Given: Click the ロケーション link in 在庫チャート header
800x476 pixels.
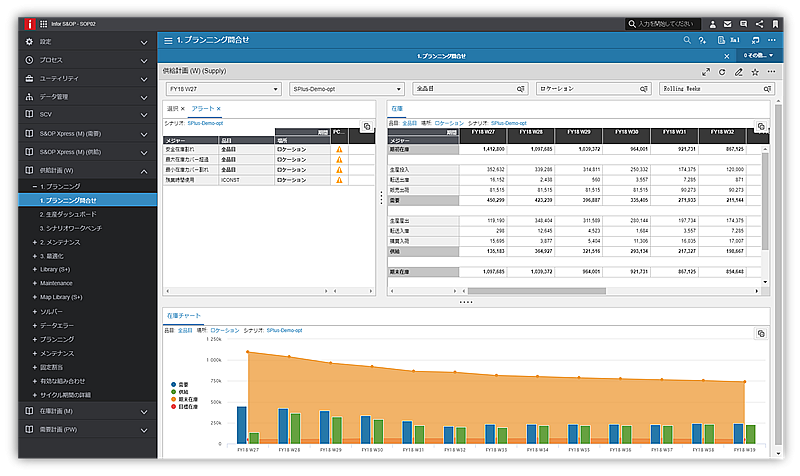Looking at the screenshot, I should click(224, 331).
